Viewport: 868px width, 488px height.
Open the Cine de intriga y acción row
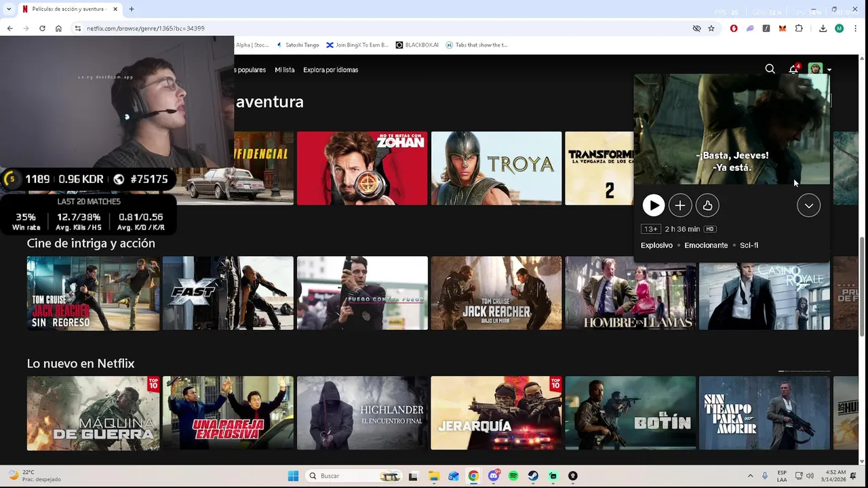(x=91, y=243)
